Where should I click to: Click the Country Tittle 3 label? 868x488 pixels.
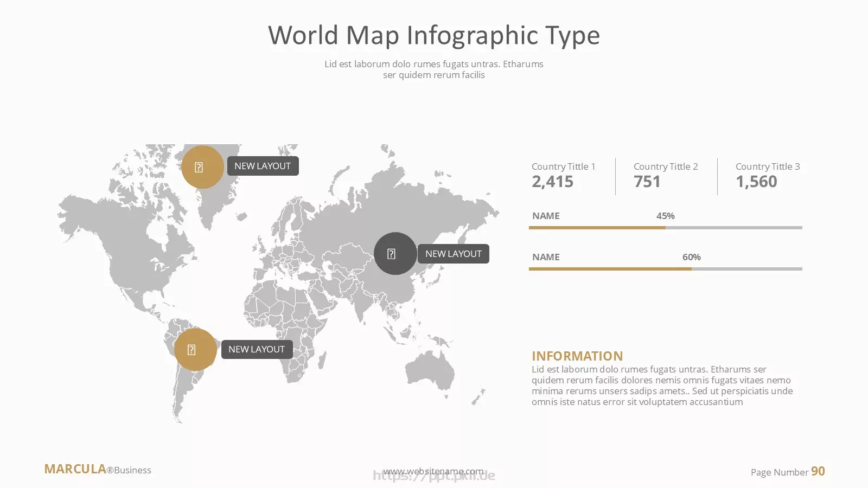coord(768,166)
